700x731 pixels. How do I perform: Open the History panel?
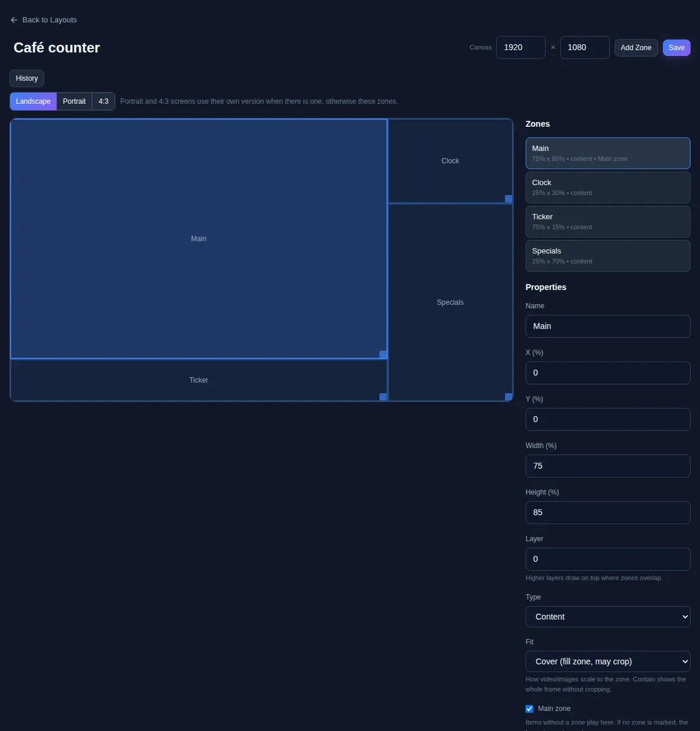point(27,78)
